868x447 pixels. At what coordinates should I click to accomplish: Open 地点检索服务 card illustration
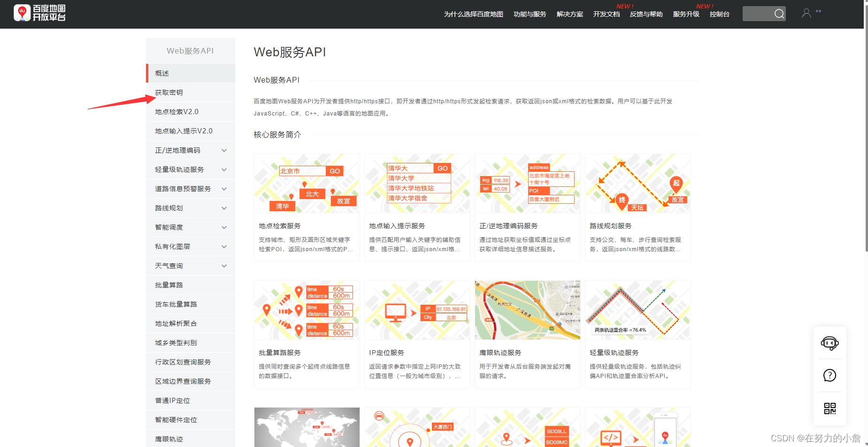tap(307, 184)
